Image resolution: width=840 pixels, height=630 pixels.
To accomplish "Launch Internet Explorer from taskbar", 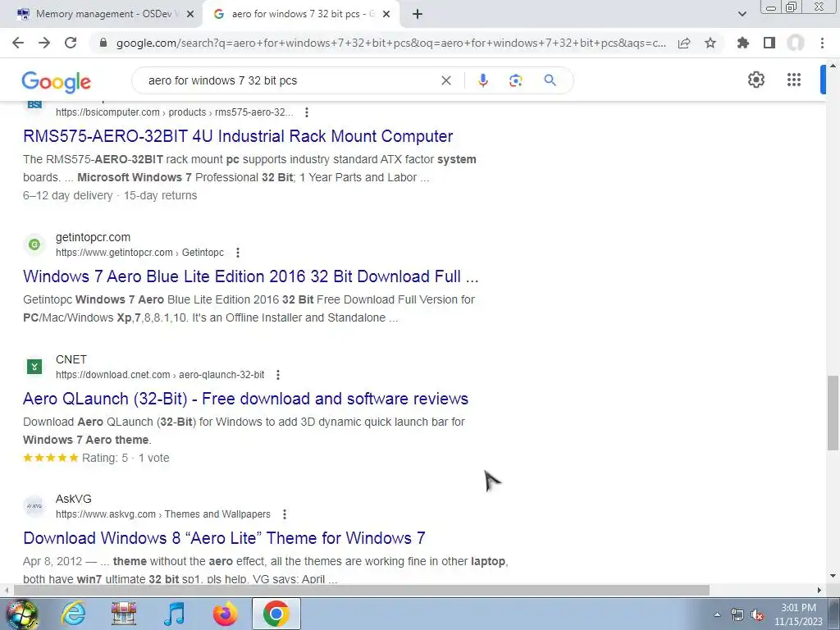I will pos(73,614).
